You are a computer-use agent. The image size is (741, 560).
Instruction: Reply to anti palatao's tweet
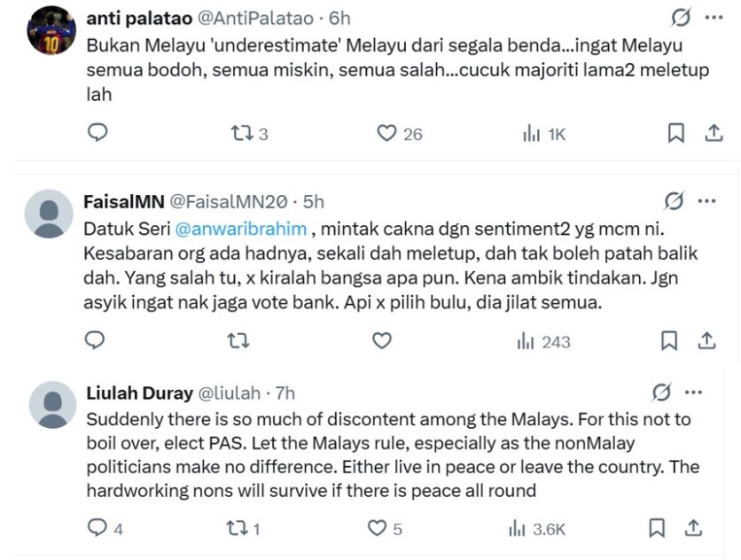coord(97,133)
